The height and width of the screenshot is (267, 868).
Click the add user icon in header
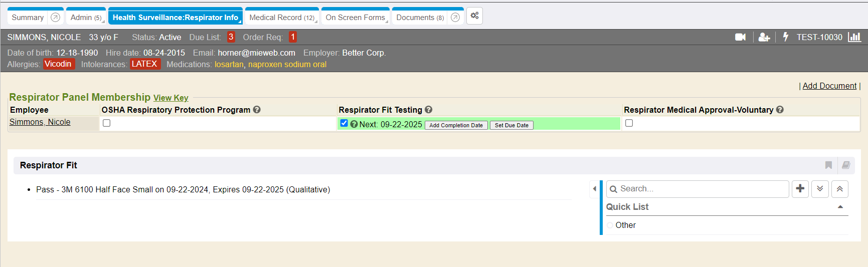click(764, 37)
